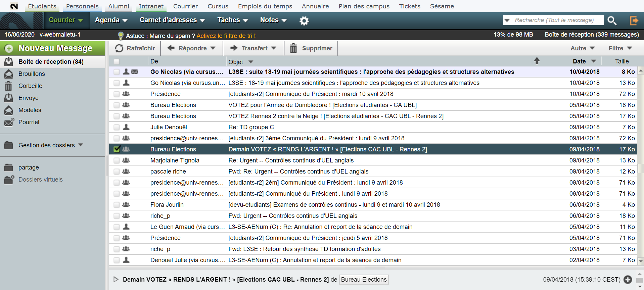This screenshot has width=644, height=290.
Task: Open the Filtre dropdown
Action: point(620,48)
